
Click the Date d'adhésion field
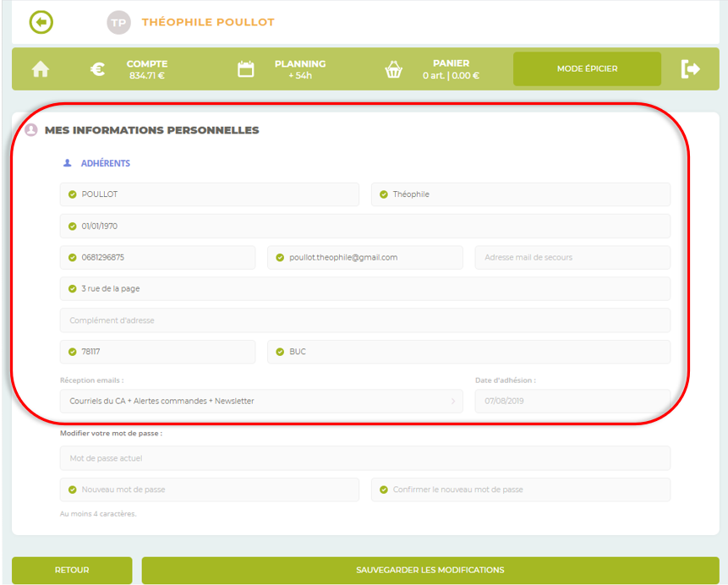pos(572,401)
